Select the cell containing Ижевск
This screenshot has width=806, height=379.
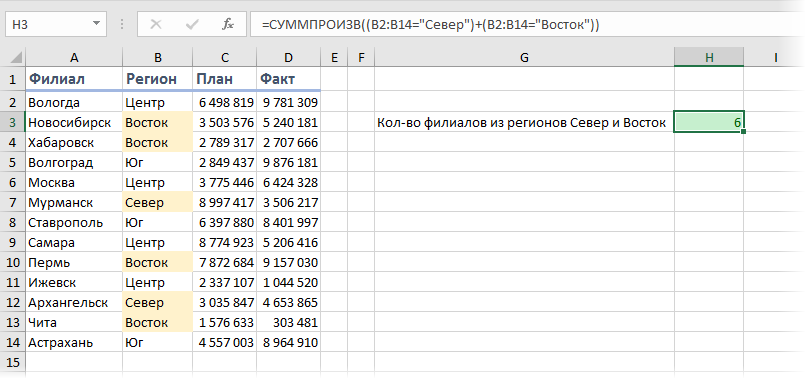click(x=74, y=283)
